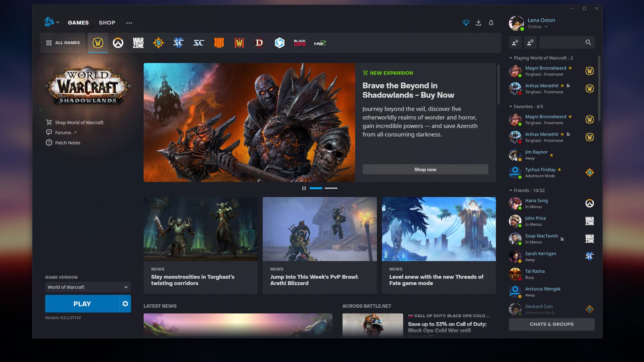Screen dimensions: 644x362
Task: Select the Warcraft III game tab icon
Action: point(239,43)
